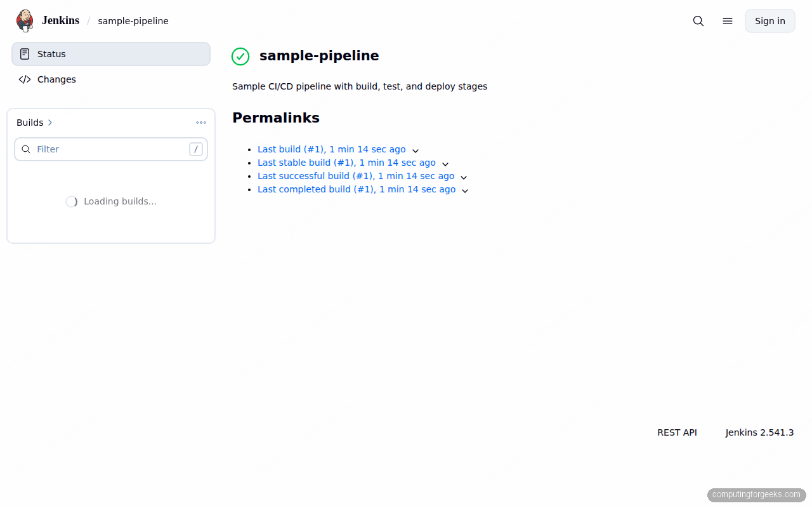Select Status in the sidebar
812x508 pixels.
click(51, 54)
